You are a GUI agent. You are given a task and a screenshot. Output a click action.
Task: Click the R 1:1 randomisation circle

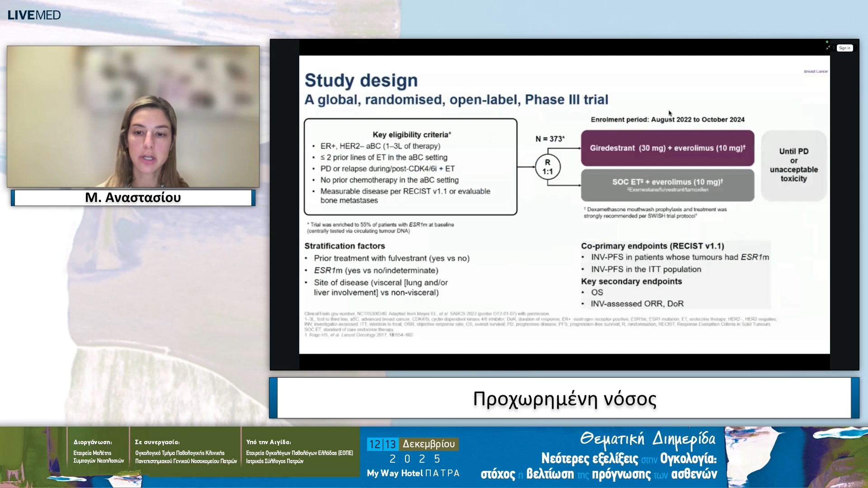point(547,167)
